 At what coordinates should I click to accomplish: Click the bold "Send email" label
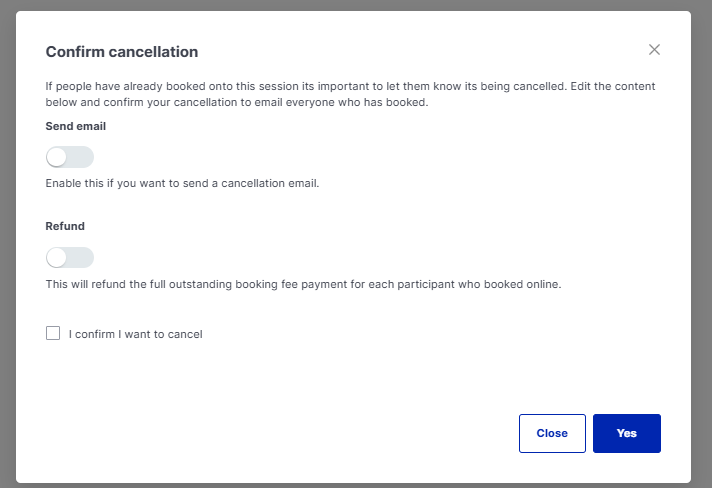(x=76, y=127)
